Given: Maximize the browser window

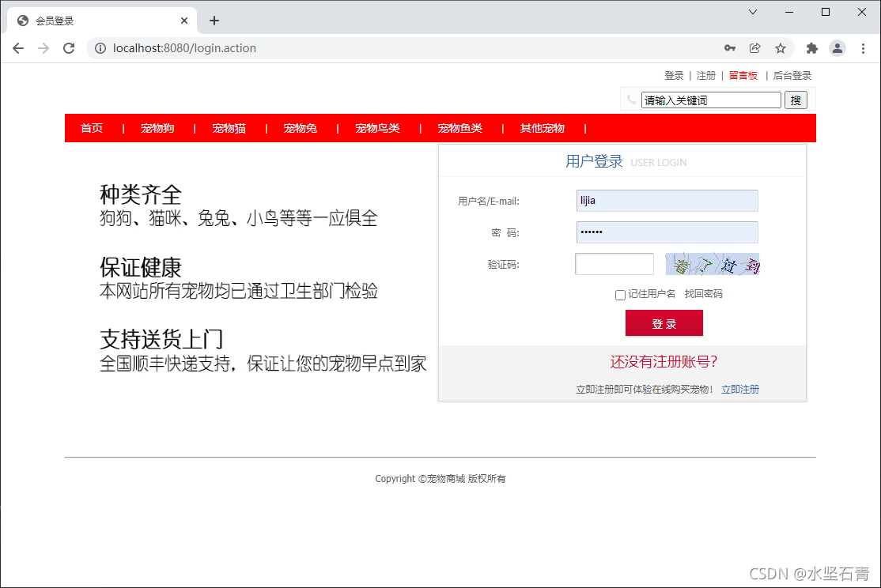Looking at the screenshot, I should pos(826,12).
